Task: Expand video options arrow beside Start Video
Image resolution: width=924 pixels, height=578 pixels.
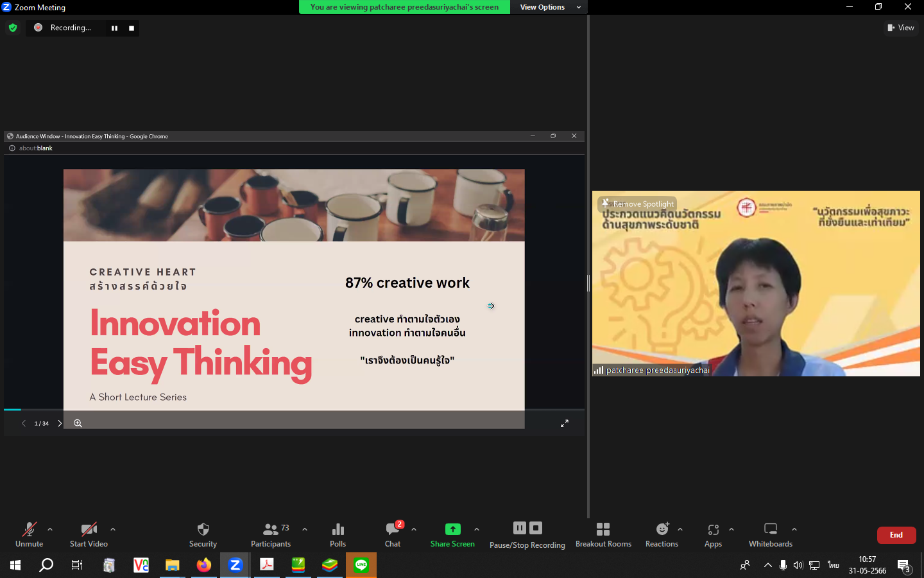Action: (x=113, y=529)
